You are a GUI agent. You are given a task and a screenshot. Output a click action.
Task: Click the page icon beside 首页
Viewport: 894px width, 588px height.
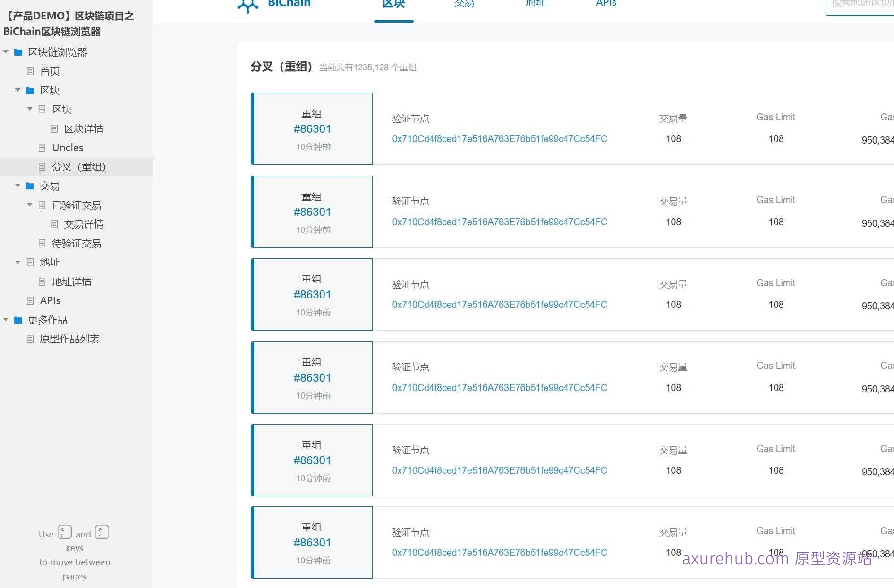[x=30, y=71]
